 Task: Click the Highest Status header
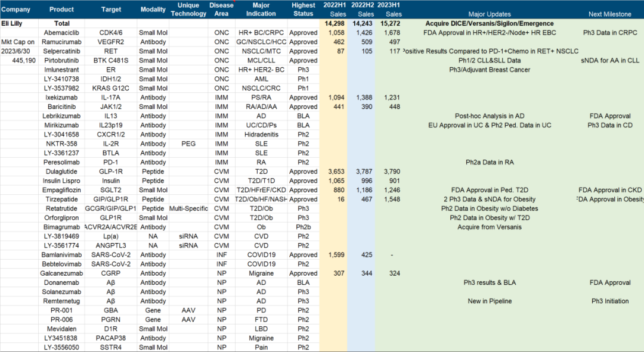pyautogui.click(x=304, y=10)
